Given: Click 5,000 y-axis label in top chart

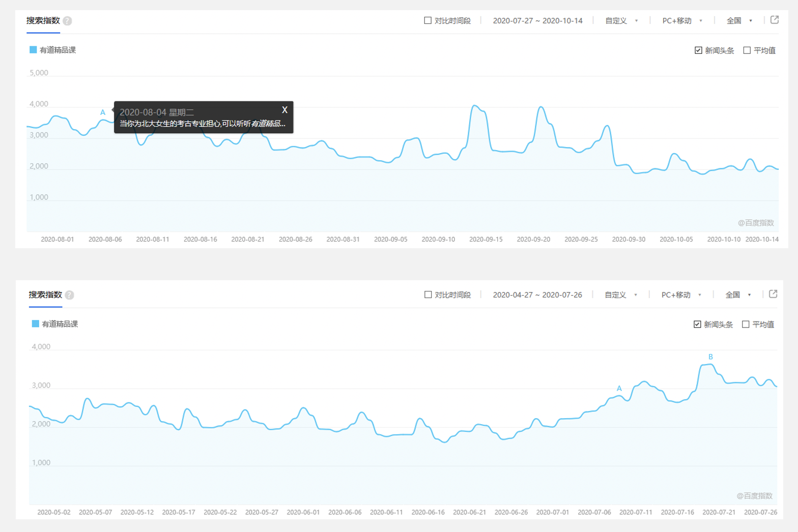Looking at the screenshot, I should coord(39,73).
